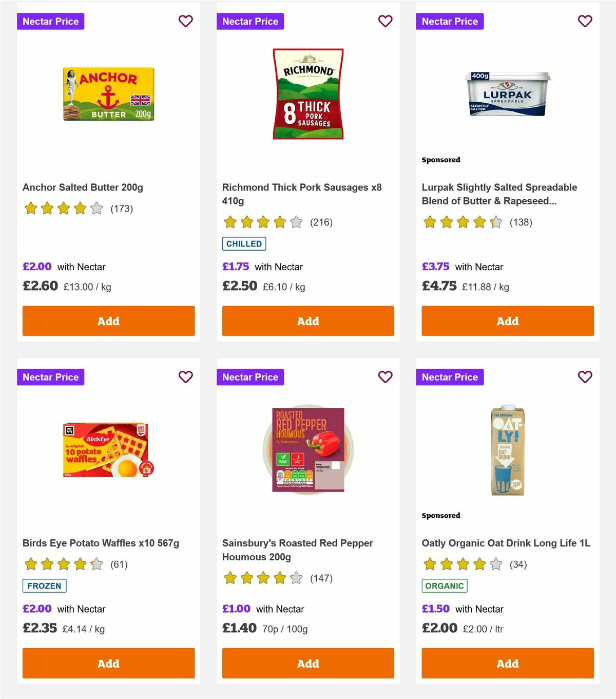Select the ORGANIC tag on Oatly card
This screenshot has height=699, width=616.
tap(445, 585)
